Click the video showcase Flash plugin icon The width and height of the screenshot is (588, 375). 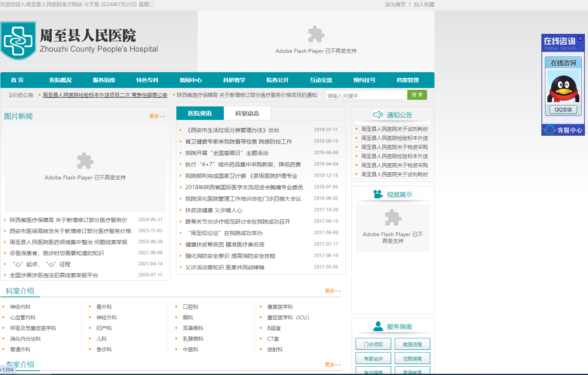point(393,217)
